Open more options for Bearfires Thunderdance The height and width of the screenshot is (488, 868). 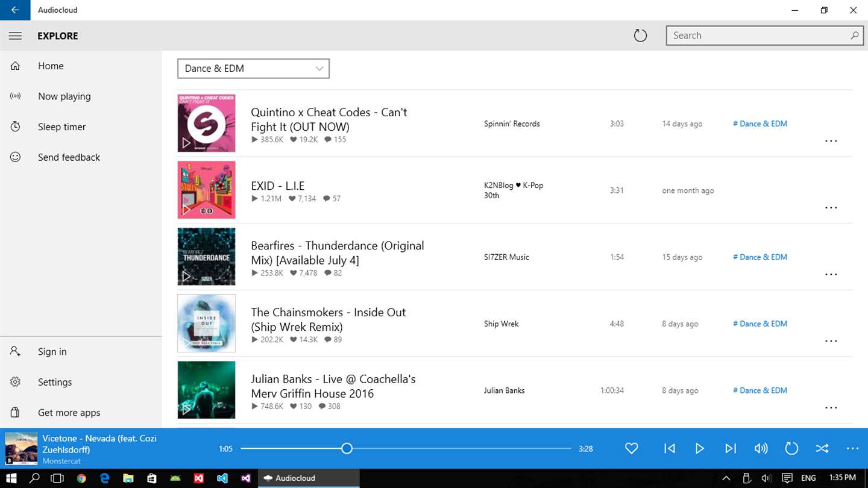[x=831, y=274]
